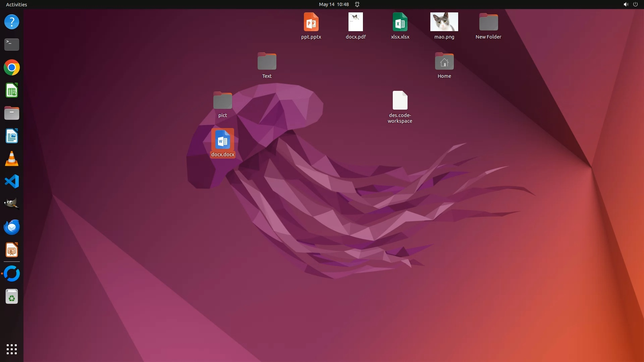Open GIMP image editor from the dock
644x362 pixels.
[x=12, y=204]
